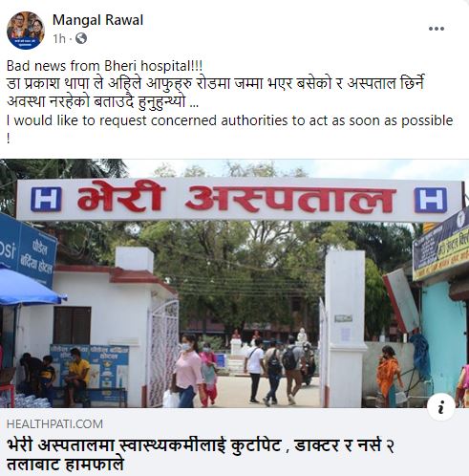The width and height of the screenshot is (469, 476).
Task: Click the red "भेरी अस्पताल" sign text
Action: [236, 200]
